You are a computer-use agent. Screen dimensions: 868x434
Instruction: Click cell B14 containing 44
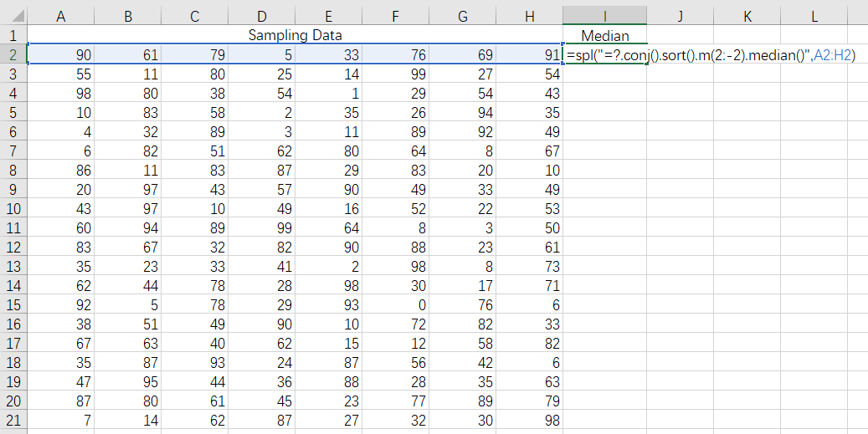(x=128, y=285)
